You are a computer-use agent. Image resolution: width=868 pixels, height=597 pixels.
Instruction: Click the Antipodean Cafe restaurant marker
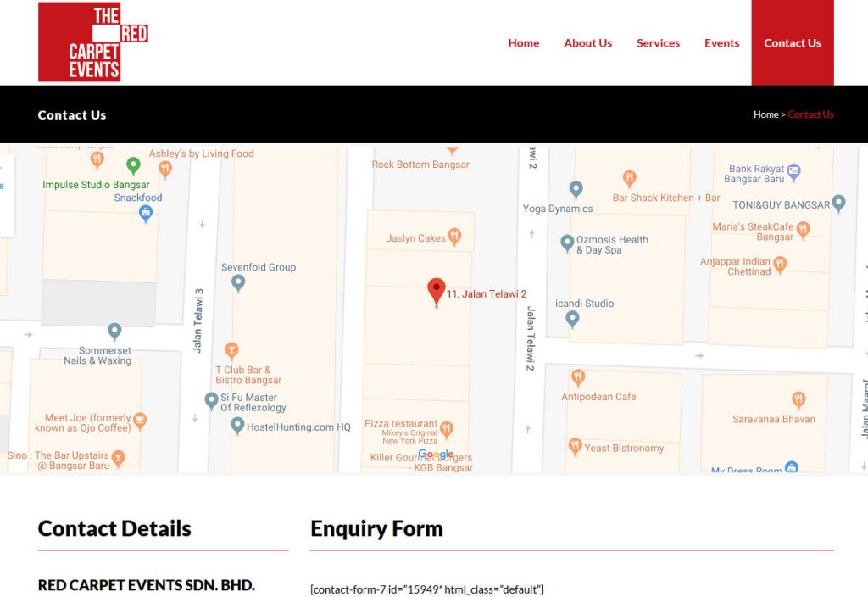point(578,377)
